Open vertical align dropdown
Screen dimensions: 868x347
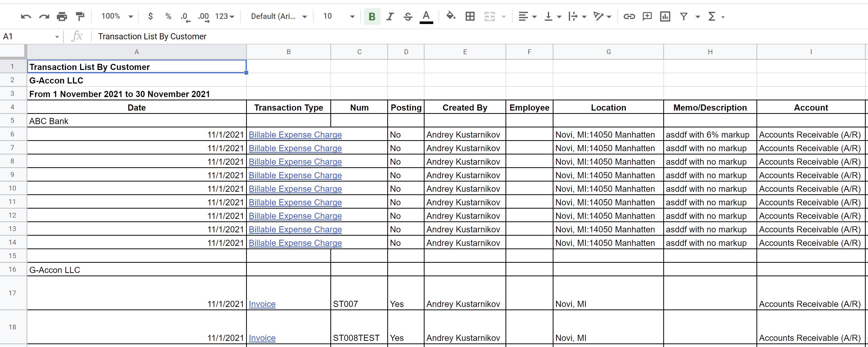[x=553, y=16]
